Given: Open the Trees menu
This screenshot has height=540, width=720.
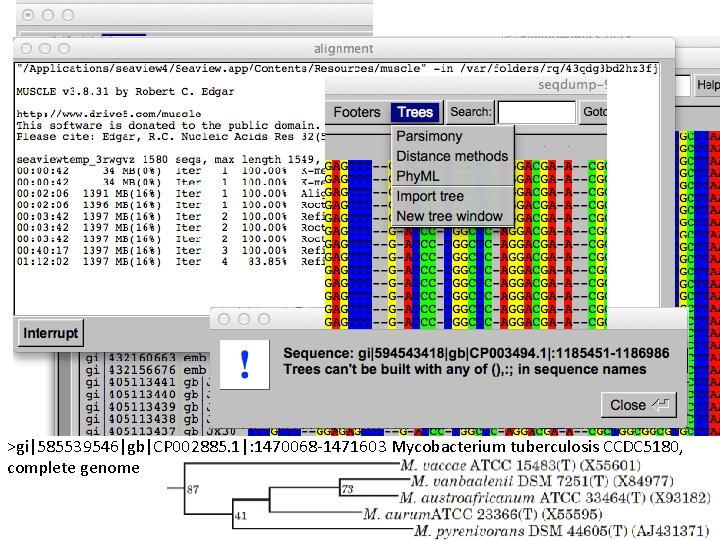Looking at the screenshot, I should pos(415,112).
